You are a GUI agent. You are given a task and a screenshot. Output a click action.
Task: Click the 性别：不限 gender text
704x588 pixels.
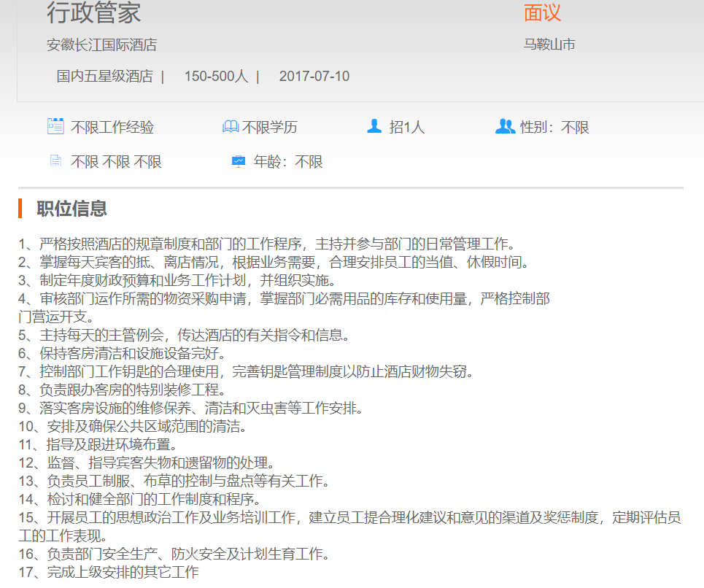tap(554, 128)
